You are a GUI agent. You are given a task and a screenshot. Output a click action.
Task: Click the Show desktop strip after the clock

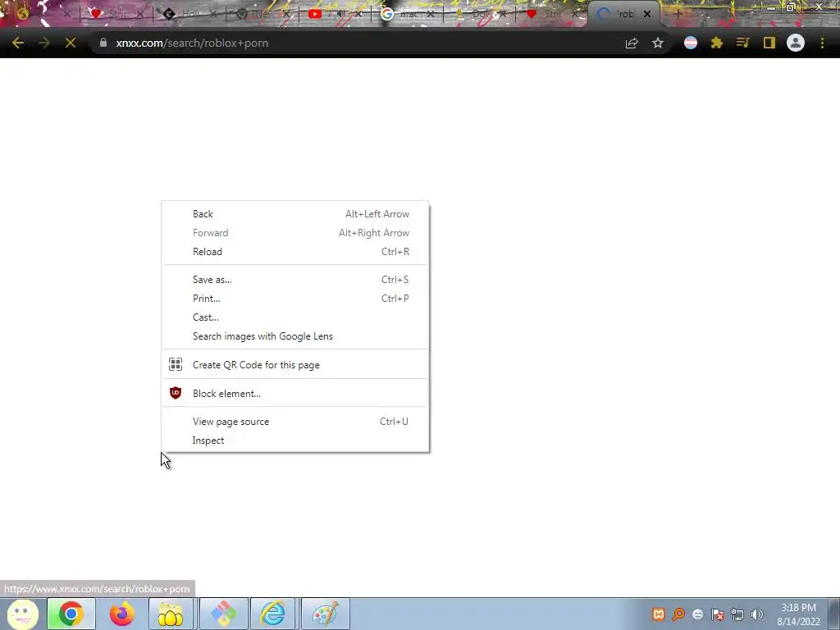833,614
